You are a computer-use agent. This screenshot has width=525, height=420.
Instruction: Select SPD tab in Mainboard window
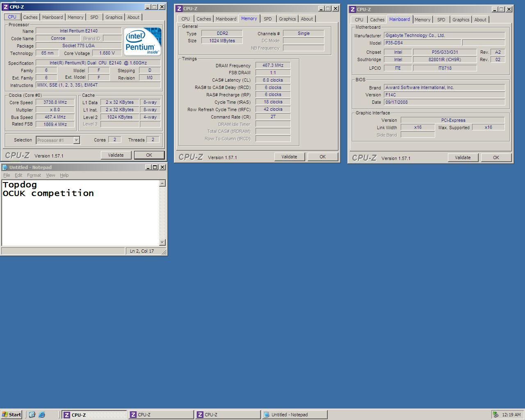coord(441,20)
